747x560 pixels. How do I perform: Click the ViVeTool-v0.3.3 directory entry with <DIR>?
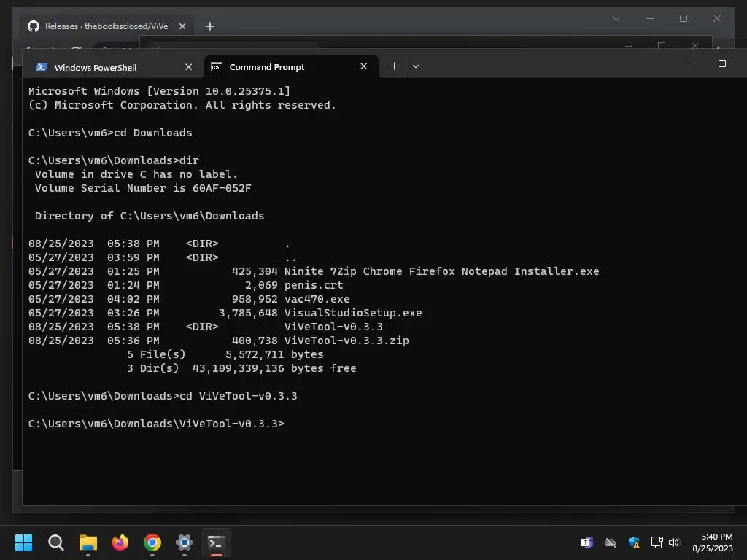point(205,327)
